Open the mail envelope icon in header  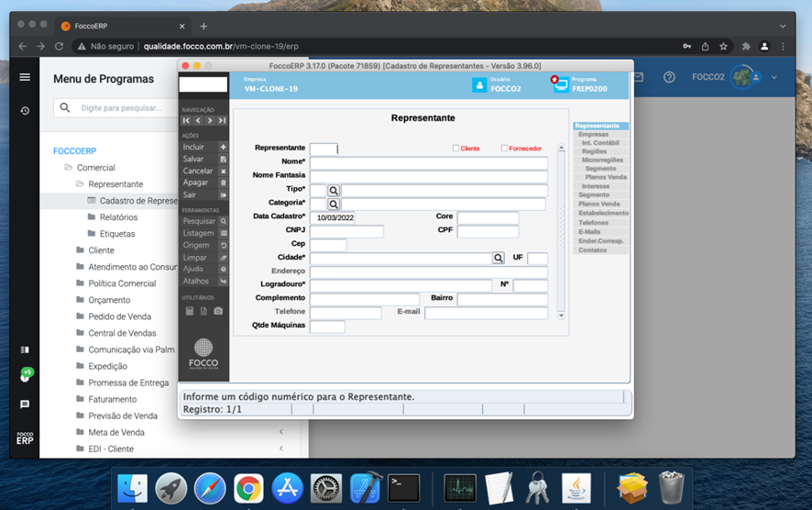[x=639, y=77]
